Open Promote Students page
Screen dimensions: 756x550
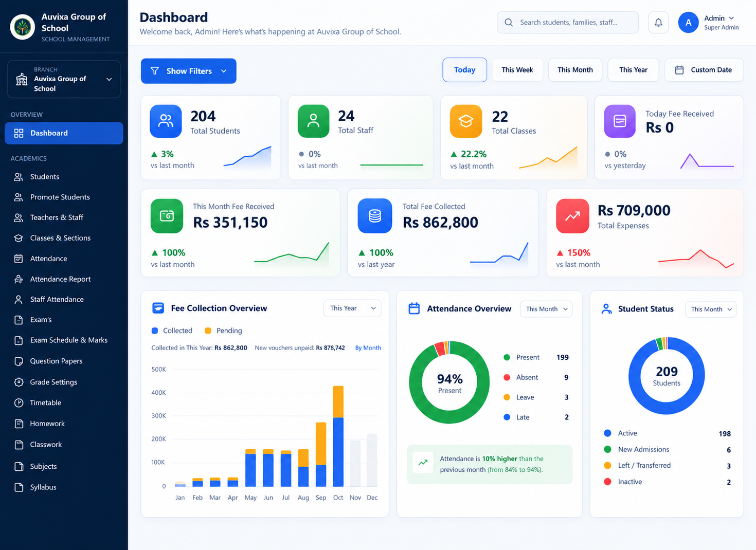point(64,197)
